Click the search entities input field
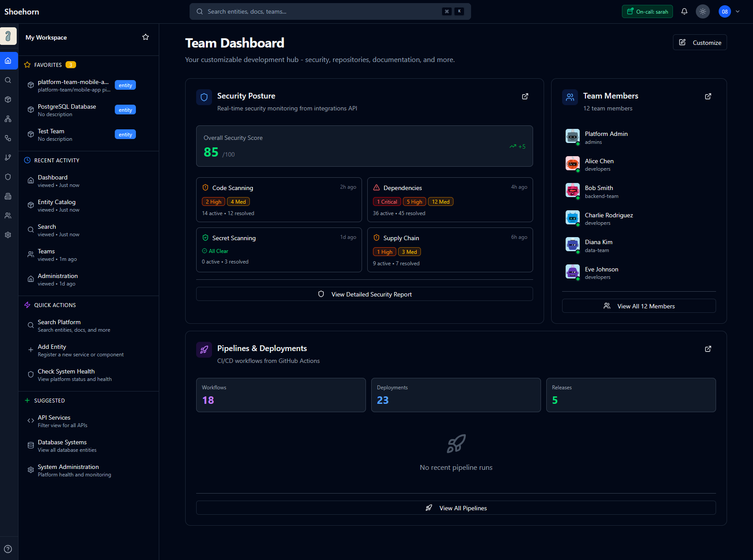The image size is (753, 560). (330, 11)
